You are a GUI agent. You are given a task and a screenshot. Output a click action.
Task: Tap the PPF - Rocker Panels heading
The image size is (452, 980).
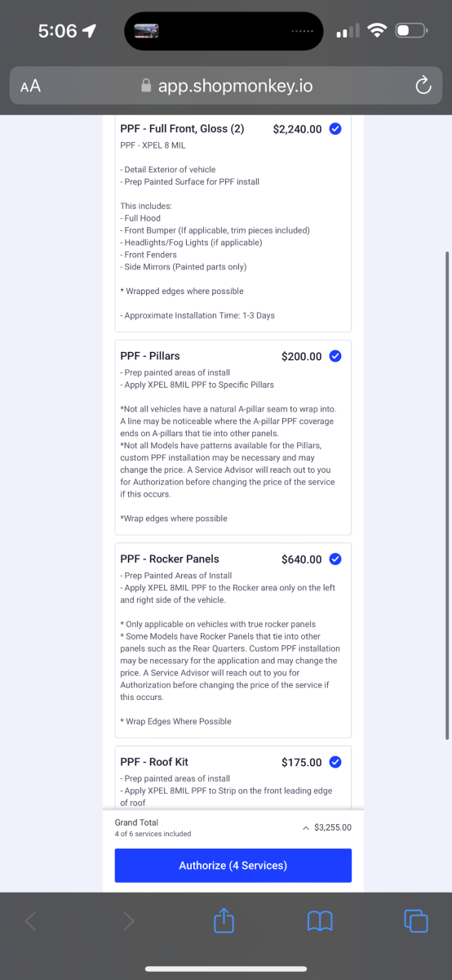tap(170, 559)
